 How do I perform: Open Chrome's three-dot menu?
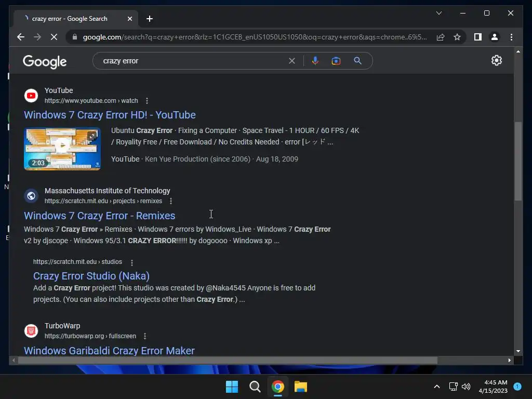511,37
